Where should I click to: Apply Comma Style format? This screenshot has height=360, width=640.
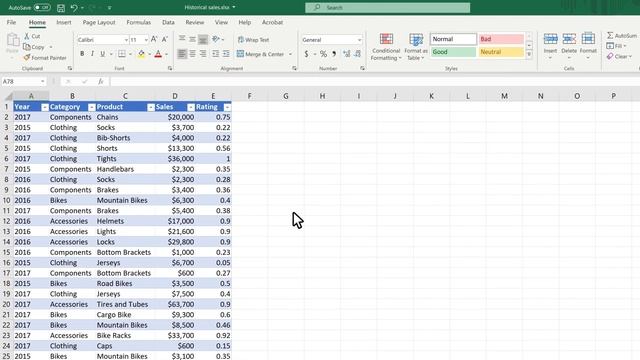tap(334, 54)
